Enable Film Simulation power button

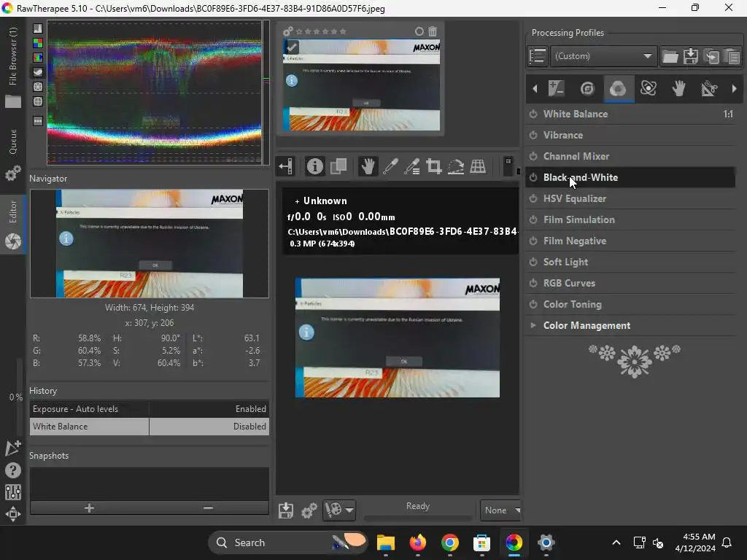click(x=533, y=219)
